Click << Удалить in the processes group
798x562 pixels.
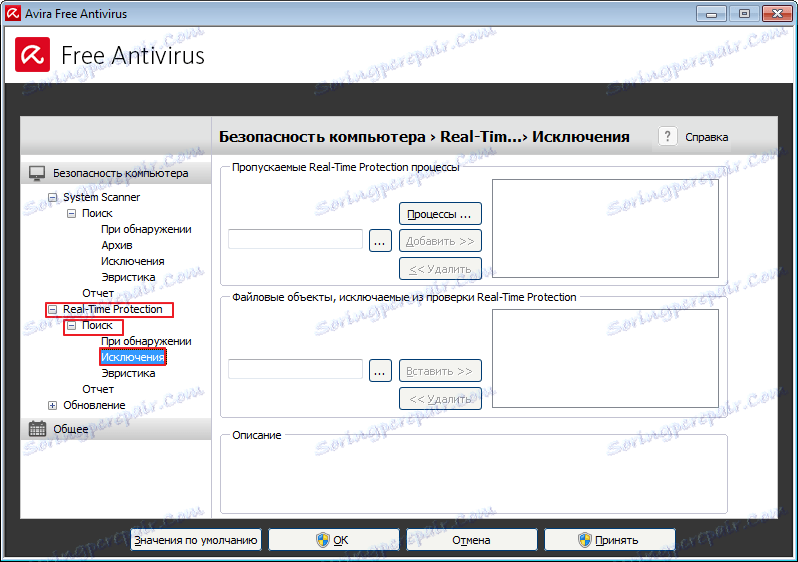(x=440, y=269)
